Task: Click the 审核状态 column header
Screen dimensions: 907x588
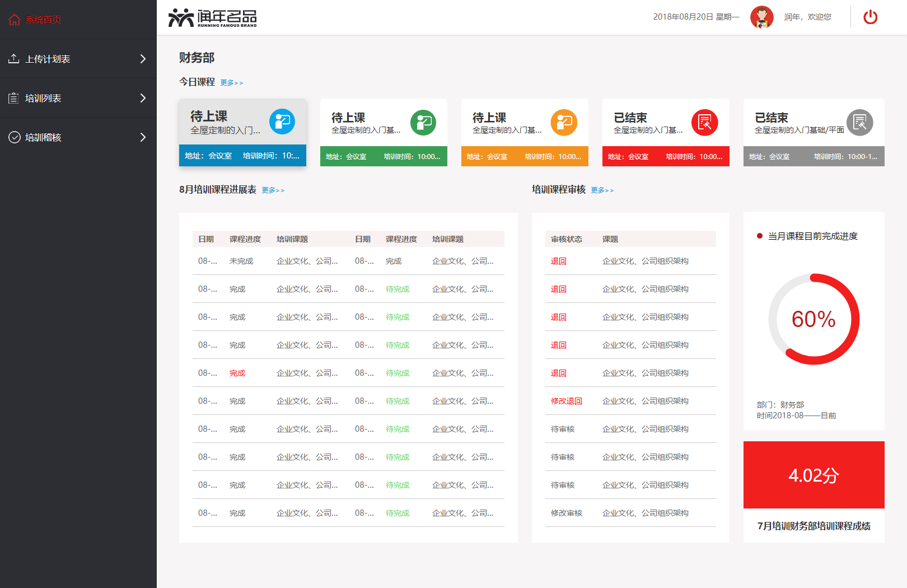Action: tap(567, 239)
